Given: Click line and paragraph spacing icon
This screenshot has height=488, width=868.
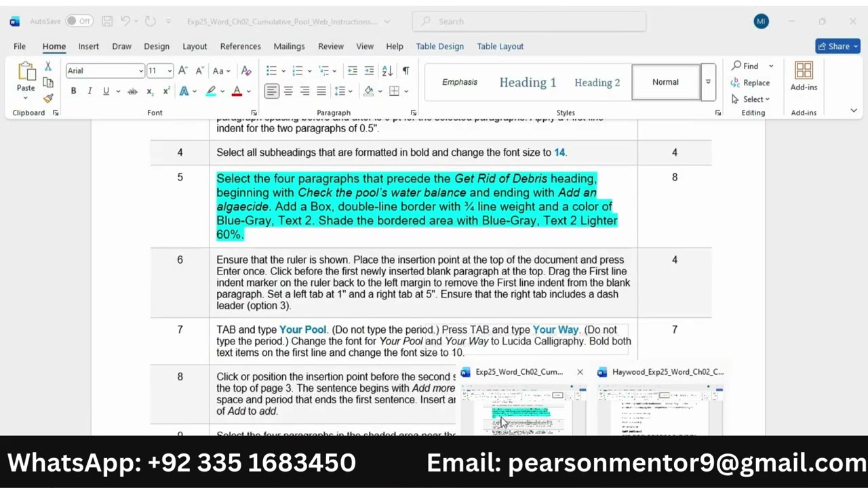Looking at the screenshot, I should point(340,91).
